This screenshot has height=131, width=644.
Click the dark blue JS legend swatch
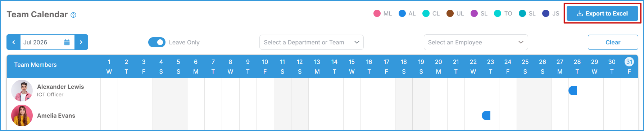pos(546,14)
